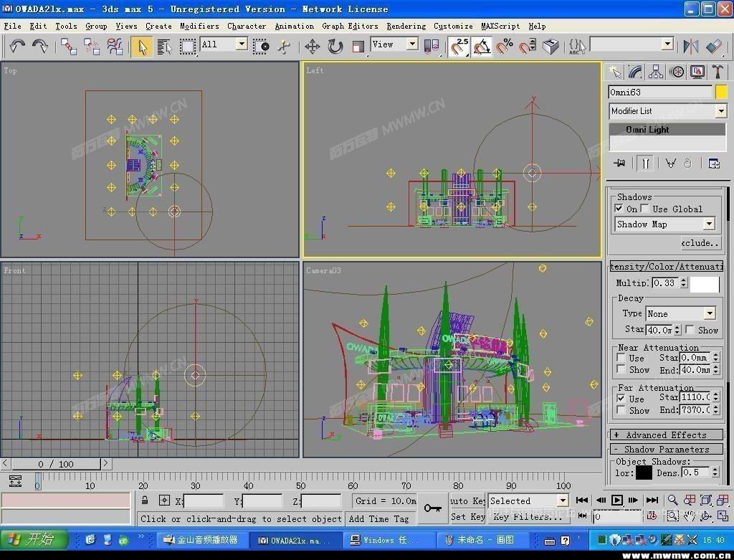Click the Zoom Extents All viewport icon
The width and height of the screenshot is (734, 560).
[723, 500]
